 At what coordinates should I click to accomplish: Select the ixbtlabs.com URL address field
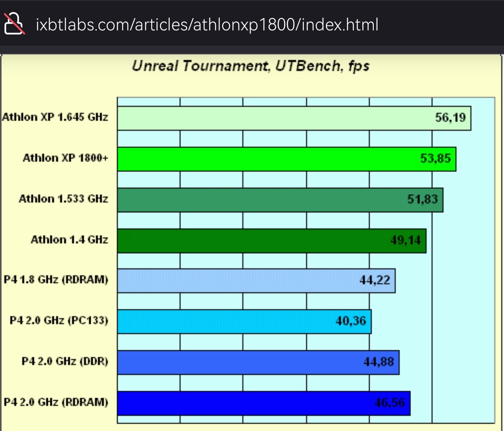tap(207, 25)
